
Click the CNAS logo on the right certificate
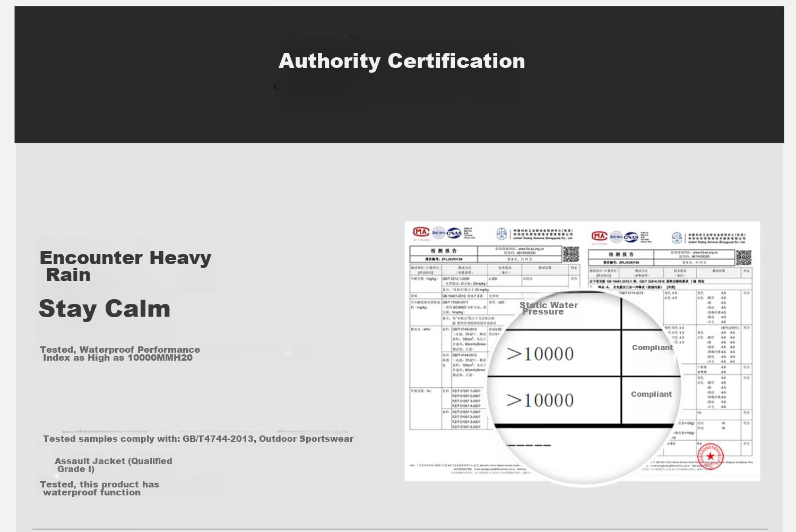[x=631, y=237]
